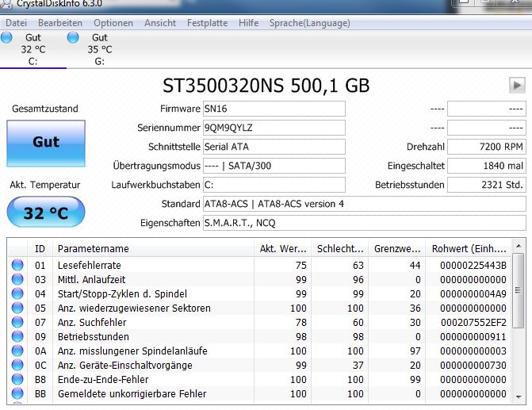The height and width of the screenshot is (410, 532).
Task: Click status orb of Ende-zu-Ende-Fehler row
Action: 17,379
